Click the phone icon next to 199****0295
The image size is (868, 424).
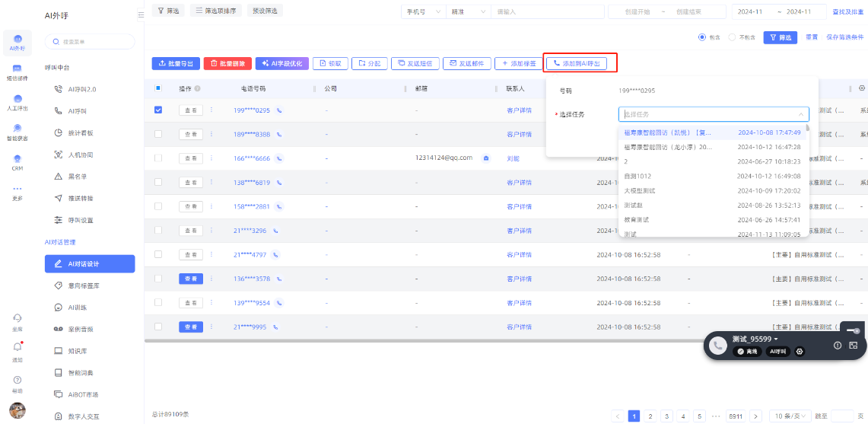click(x=279, y=110)
